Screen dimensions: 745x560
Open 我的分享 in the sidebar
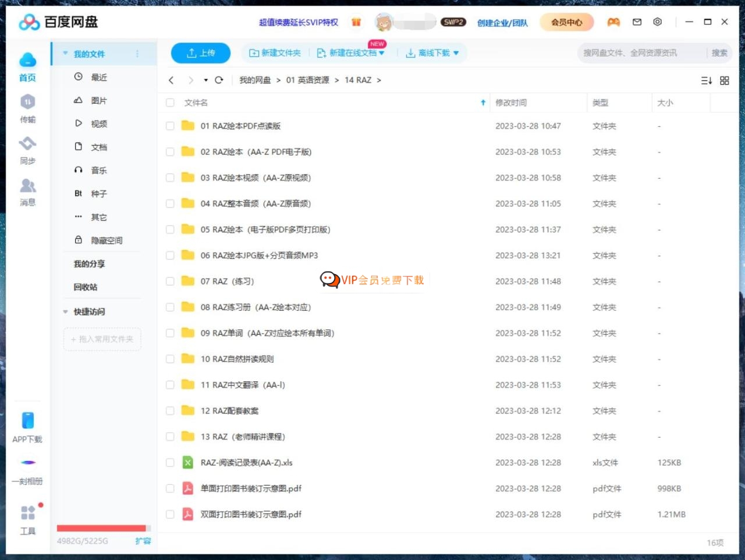(90, 264)
